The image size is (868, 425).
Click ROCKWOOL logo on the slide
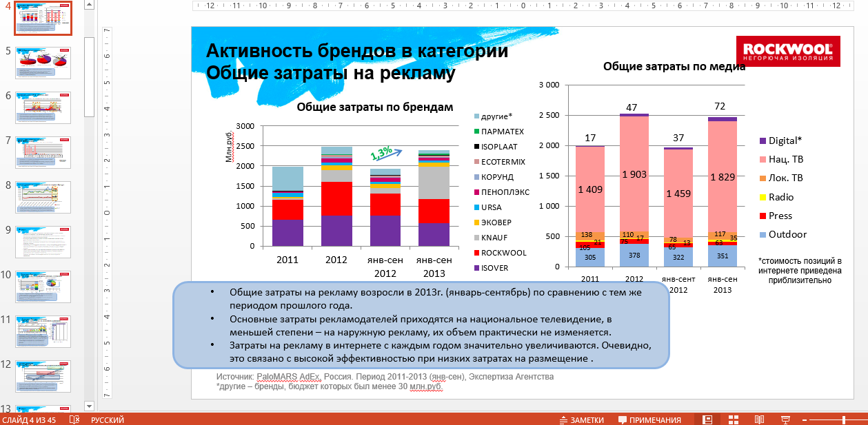tap(789, 51)
